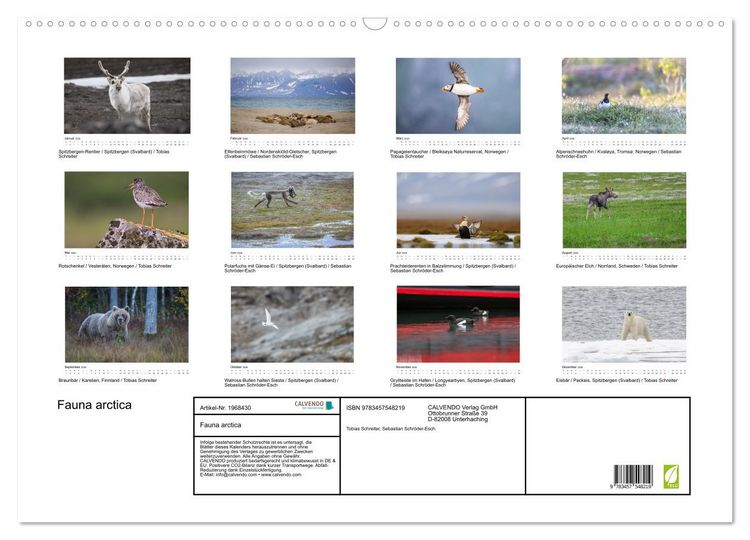Open the walrus beach photo for February
Image resolution: width=750 pixels, height=540 pixels.
coord(293,96)
